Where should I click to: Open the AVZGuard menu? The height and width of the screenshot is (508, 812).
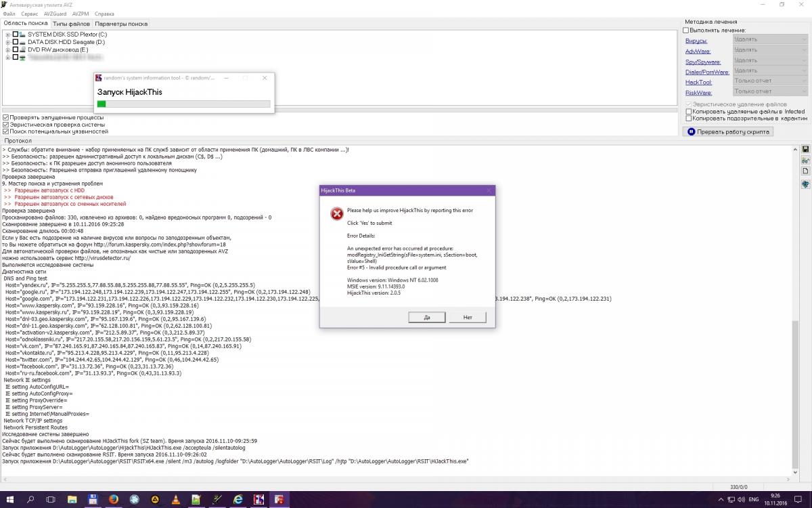(x=54, y=14)
